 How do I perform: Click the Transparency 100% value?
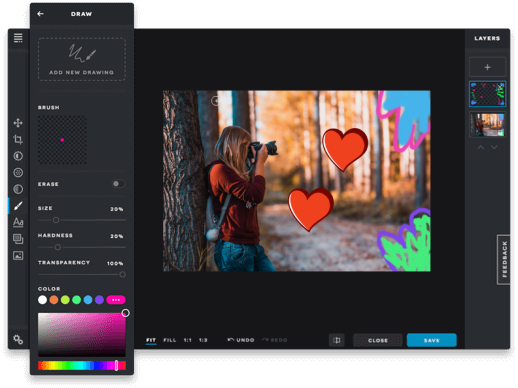point(115,263)
